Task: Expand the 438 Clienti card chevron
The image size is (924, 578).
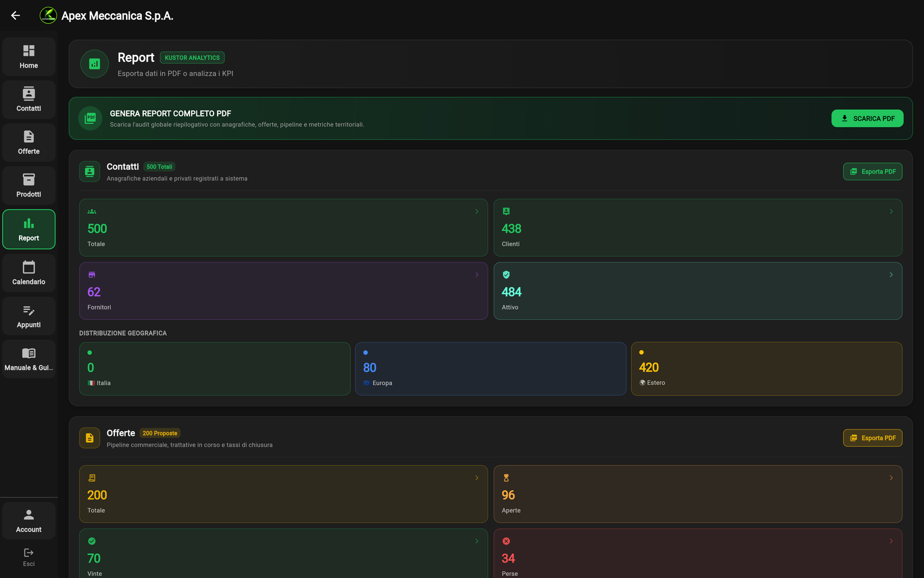Action: [891, 212]
